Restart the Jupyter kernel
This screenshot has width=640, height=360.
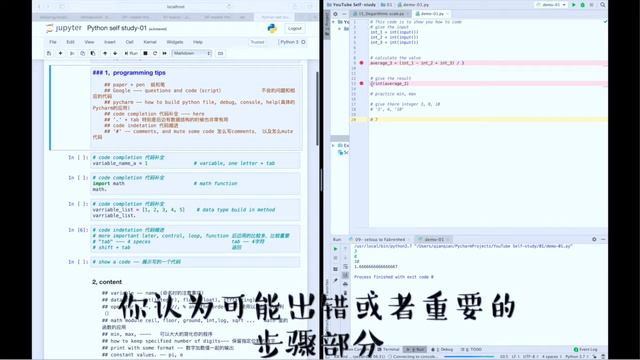[x=155, y=53]
